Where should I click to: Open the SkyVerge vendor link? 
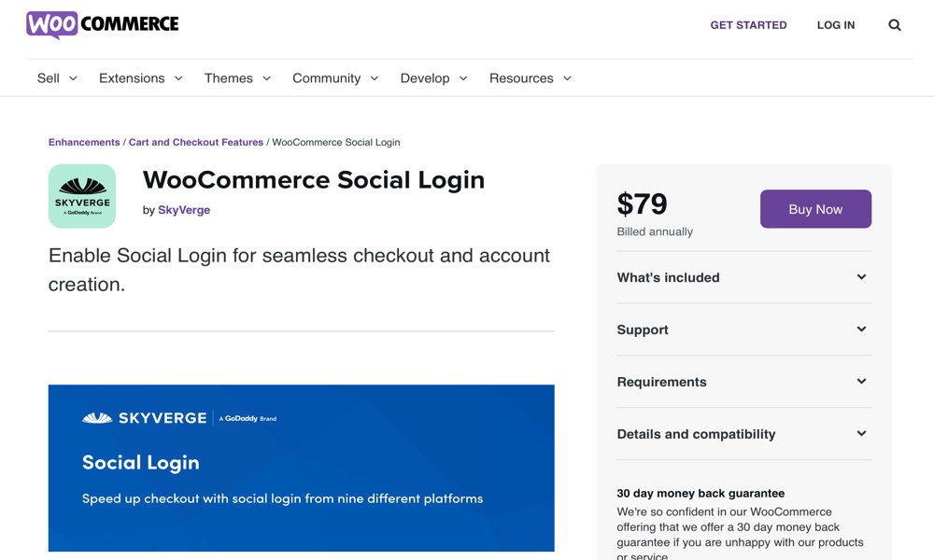(x=184, y=210)
